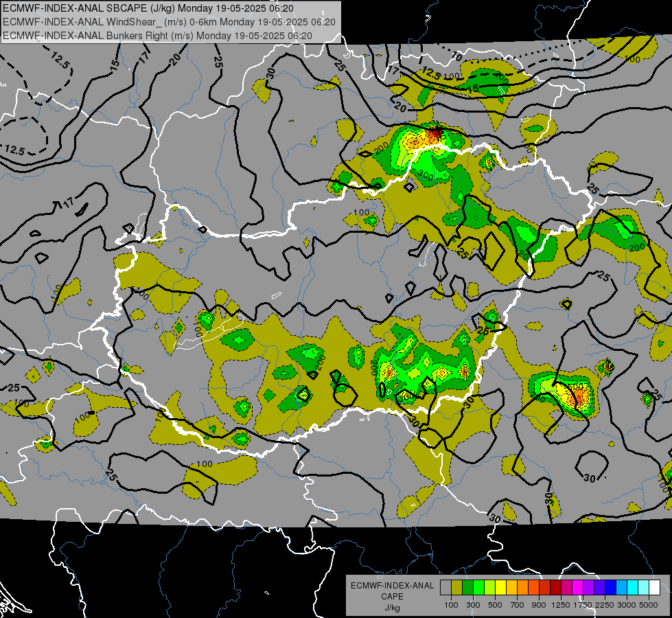Click the CAPE label in legend
Screen dimensions: 672x618
(392, 597)
